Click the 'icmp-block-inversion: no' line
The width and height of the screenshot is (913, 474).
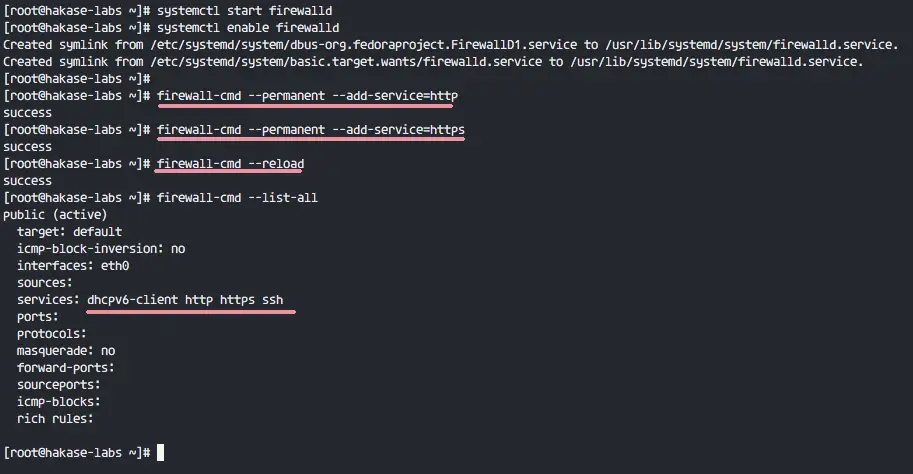click(x=101, y=249)
